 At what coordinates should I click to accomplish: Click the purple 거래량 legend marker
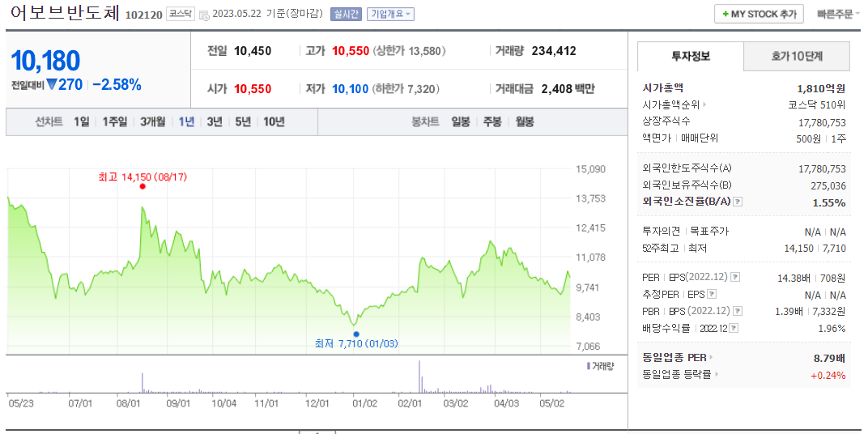click(588, 366)
